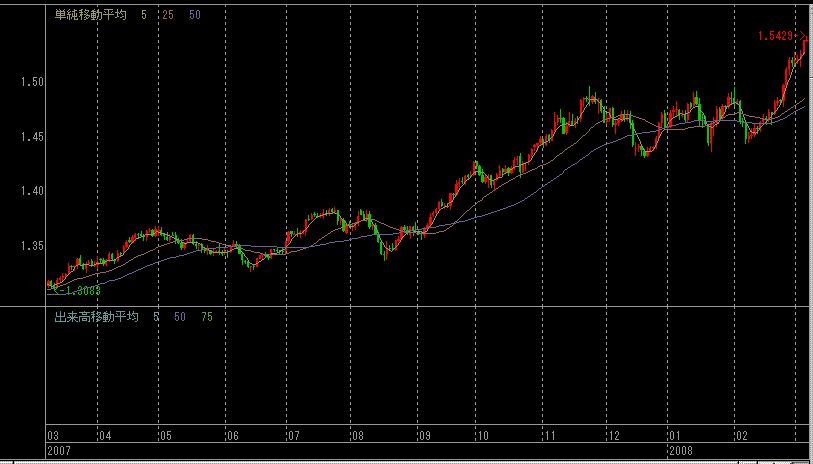The width and height of the screenshot is (813, 464).
Task: Click the 04 month label on the time axis
Action: click(104, 435)
